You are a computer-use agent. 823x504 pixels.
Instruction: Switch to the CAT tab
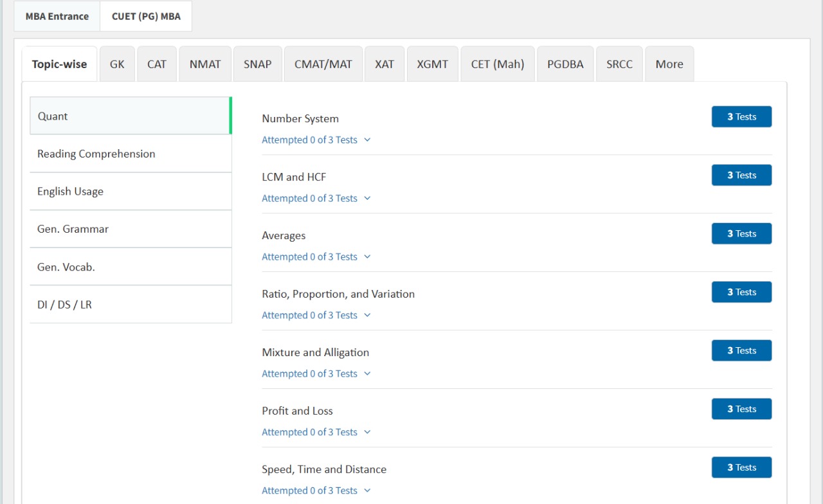(x=156, y=64)
